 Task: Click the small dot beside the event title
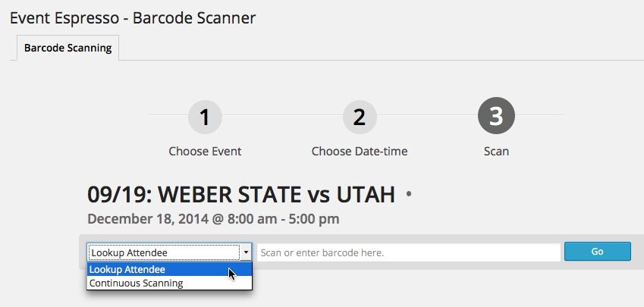[x=409, y=194]
